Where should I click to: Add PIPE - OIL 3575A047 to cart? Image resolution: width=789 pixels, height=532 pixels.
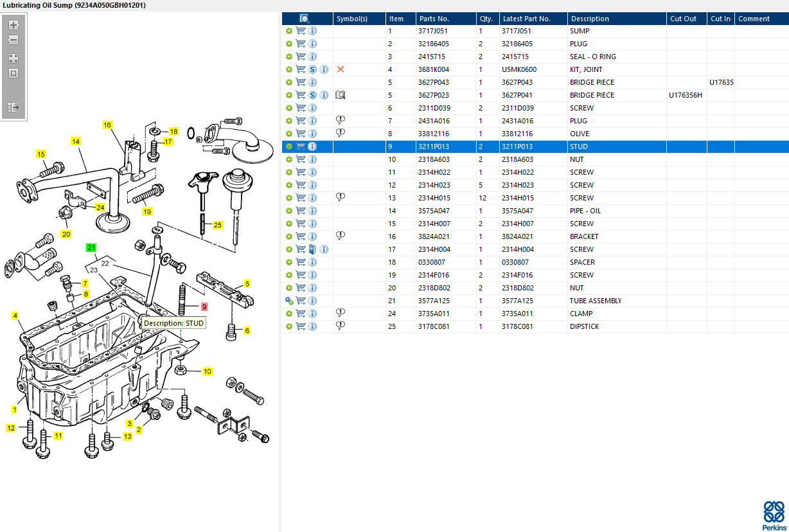(x=301, y=211)
